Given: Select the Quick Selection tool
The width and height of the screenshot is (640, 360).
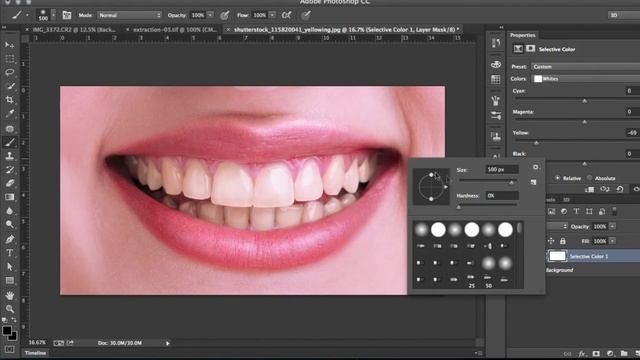Looking at the screenshot, I should (x=10, y=86).
